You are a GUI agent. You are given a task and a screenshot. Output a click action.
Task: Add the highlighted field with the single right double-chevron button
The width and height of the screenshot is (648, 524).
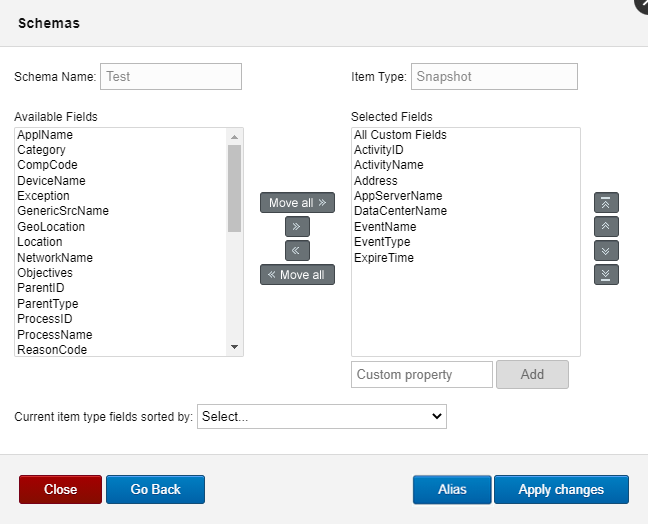[x=297, y=226]
